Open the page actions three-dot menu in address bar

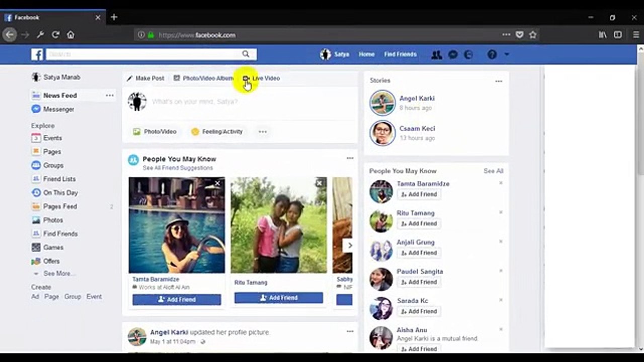point(506,35)
